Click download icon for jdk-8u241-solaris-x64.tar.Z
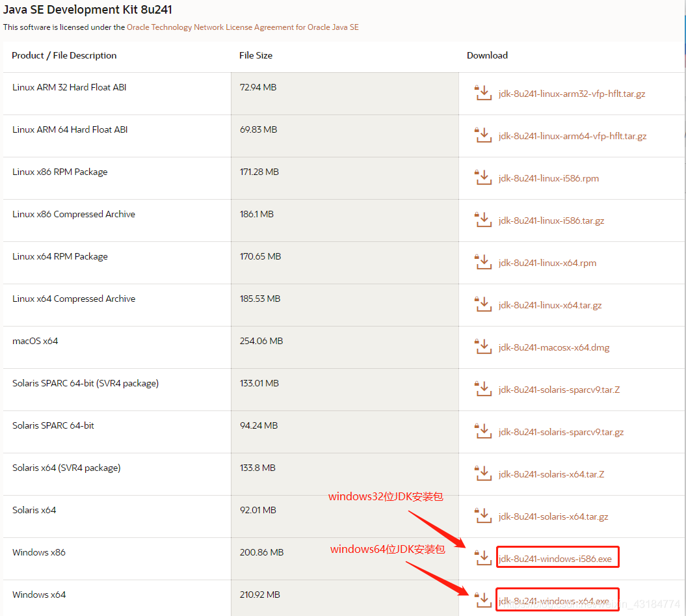 [x=483, y=474]
